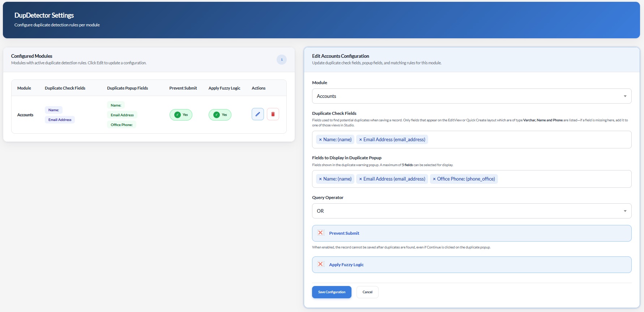The width and height of the screenshot is (644, 312).
Task: Edit the Accounts module configuration pencil icon
Action: pos(257,114)
